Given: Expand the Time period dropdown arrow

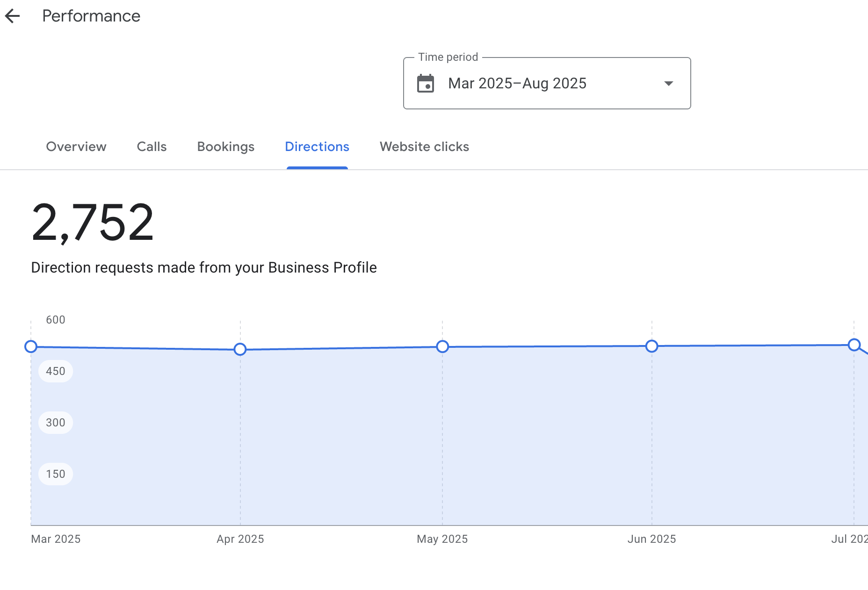Looking at the screenshot, I should 668,84.
